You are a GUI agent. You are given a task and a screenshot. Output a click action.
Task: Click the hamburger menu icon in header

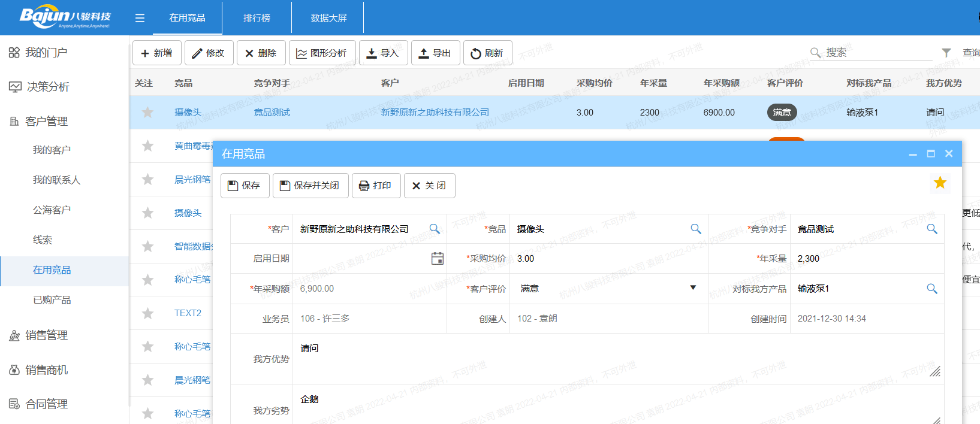pos(140,18)
